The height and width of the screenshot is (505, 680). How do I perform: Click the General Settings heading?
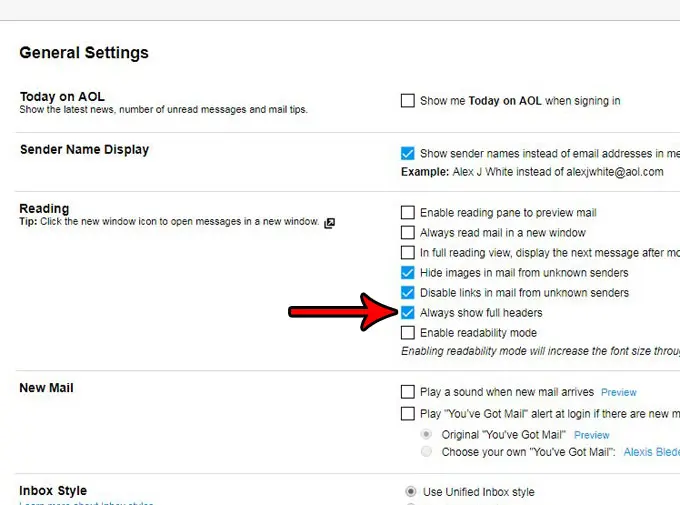[84, 53]
